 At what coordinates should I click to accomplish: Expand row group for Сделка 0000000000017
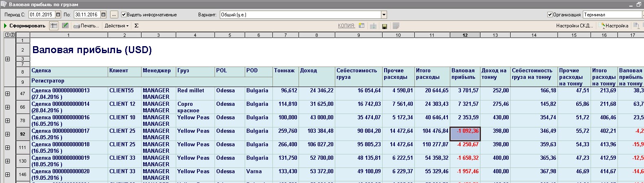tap(7, 134)
